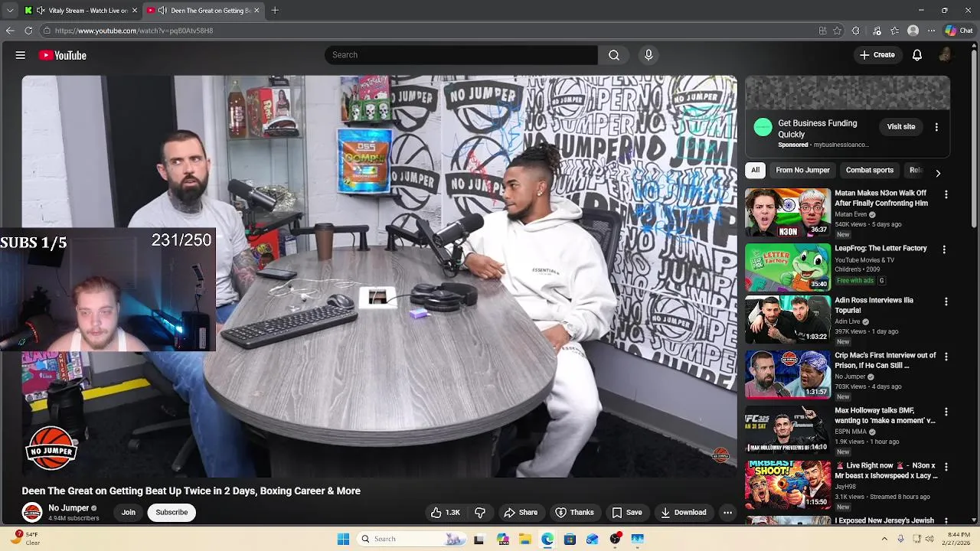Subscribe to the No Jumper channel

click(x=171, y=513)
